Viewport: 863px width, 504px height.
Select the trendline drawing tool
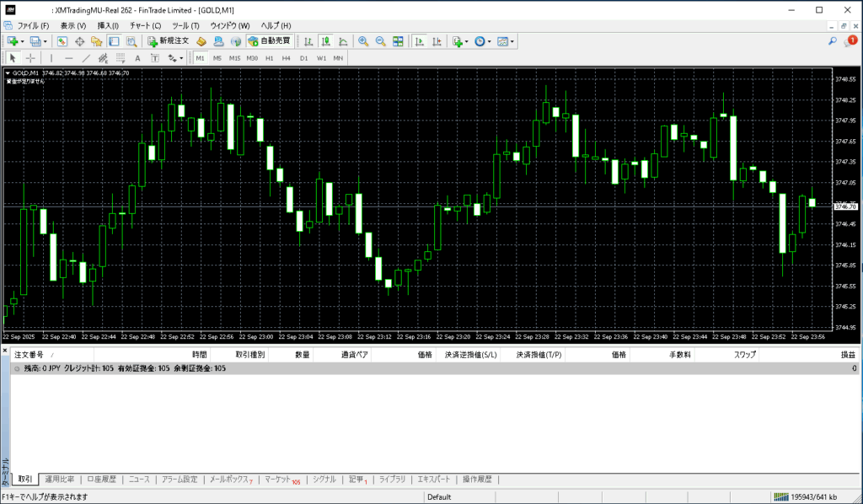pyautogui.click(x=86, y=58)
